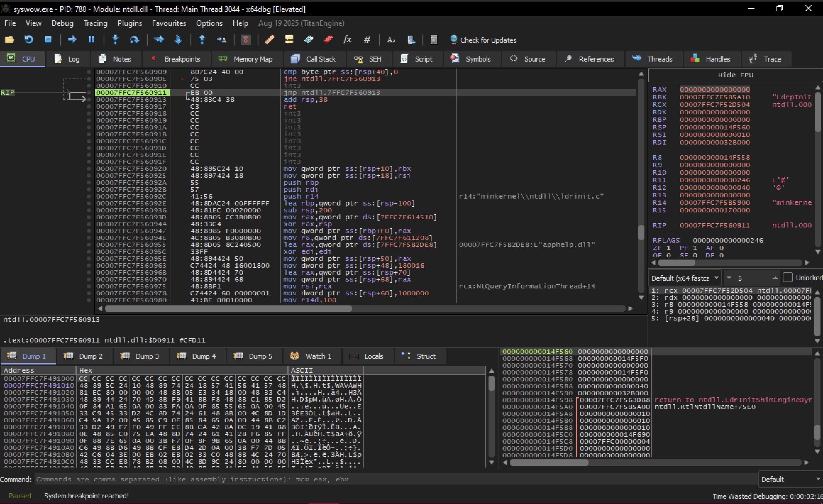Click the disassembly horizontal scrollbar thumb

(x=229, y=309)
